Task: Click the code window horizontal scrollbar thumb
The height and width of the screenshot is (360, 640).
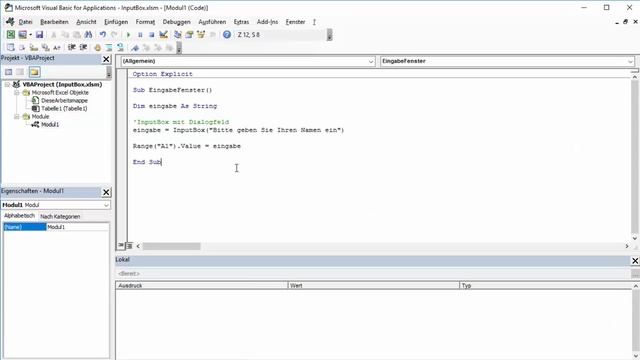Action: tap(171, 246)
